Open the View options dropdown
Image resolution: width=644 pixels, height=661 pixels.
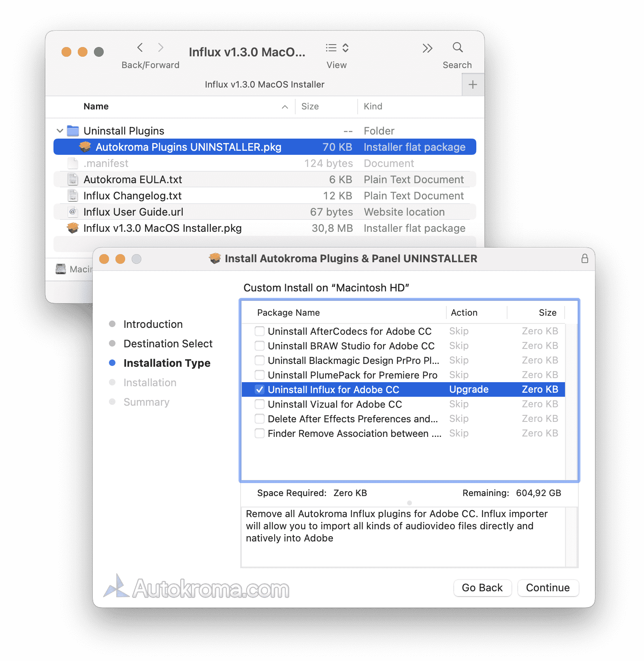coord(337,48)
